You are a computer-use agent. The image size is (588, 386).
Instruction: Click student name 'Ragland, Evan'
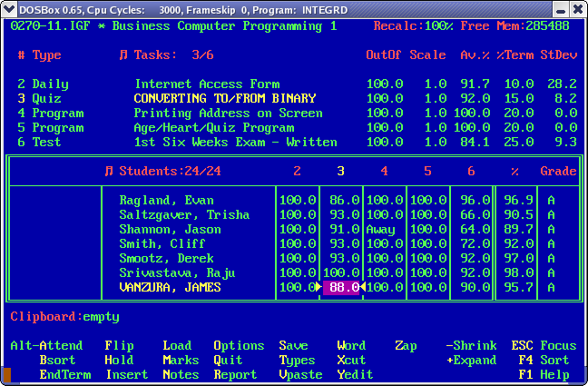166,200
